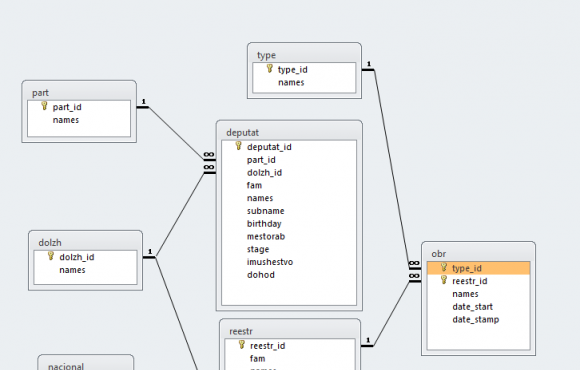The width and height of the screenshot is (580, 370).
Task: Click the key icon next to reestr_id in the reestr table
Action: coord(242,345)
